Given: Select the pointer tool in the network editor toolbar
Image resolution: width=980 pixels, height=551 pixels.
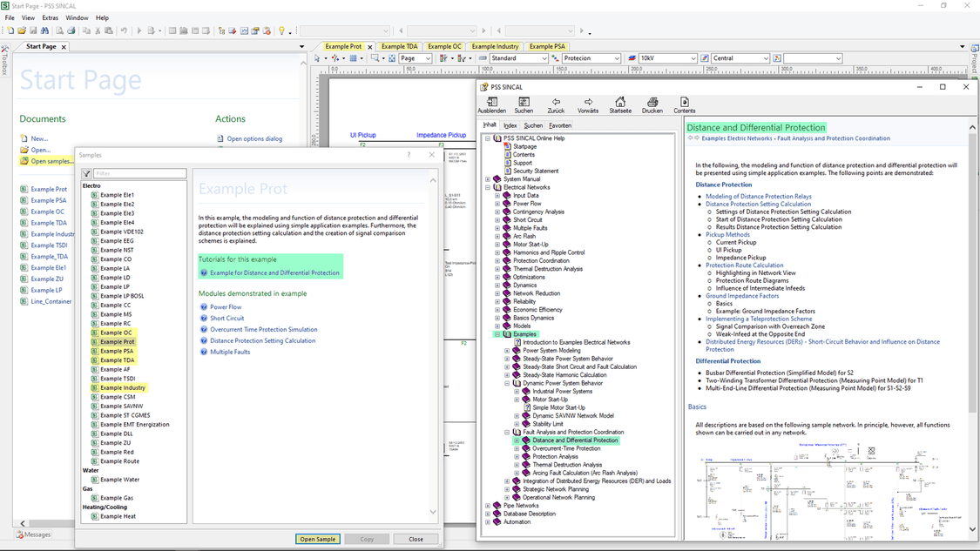Looking at the screenshot, I should 317,58.
